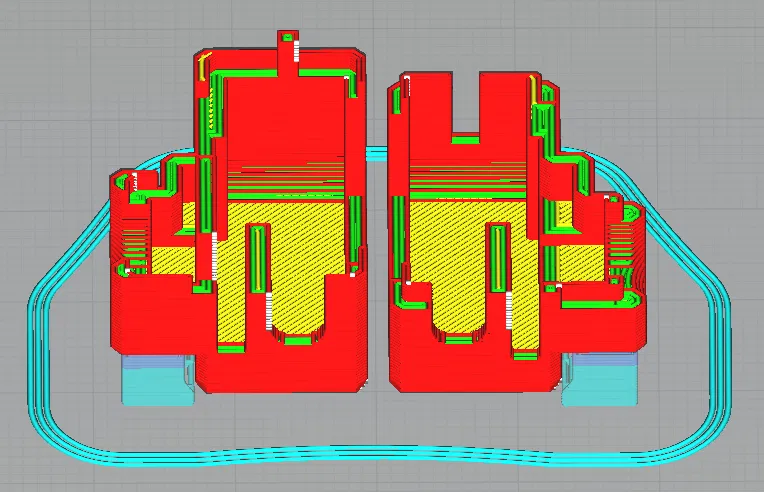Click the light-blue support under the right model

pyautogui.click(x=599, y=379)
